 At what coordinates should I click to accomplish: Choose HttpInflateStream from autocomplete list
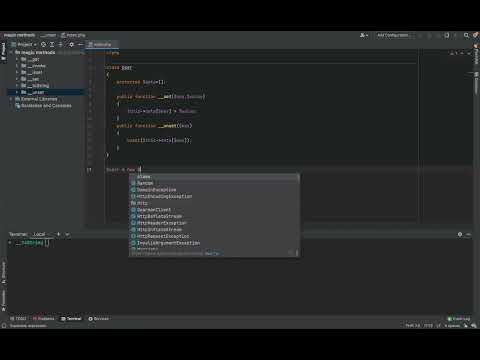coord(214,230)
